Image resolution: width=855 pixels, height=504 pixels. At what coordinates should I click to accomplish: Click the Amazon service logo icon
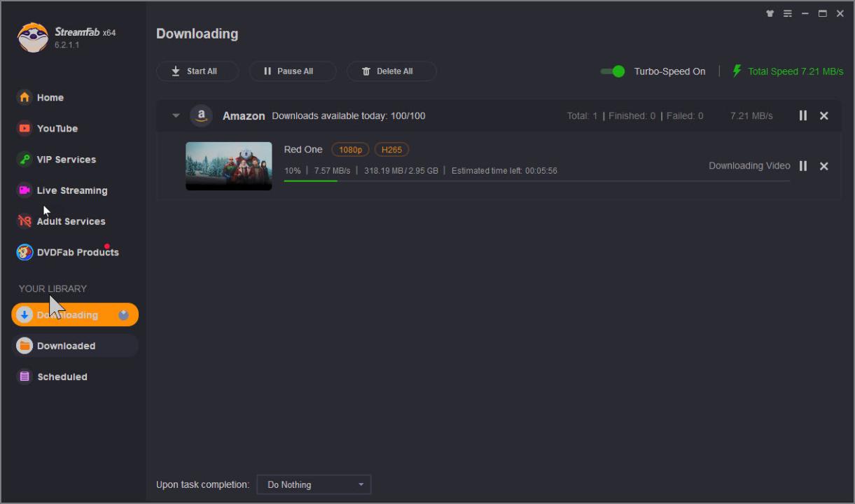pos(201,115)
